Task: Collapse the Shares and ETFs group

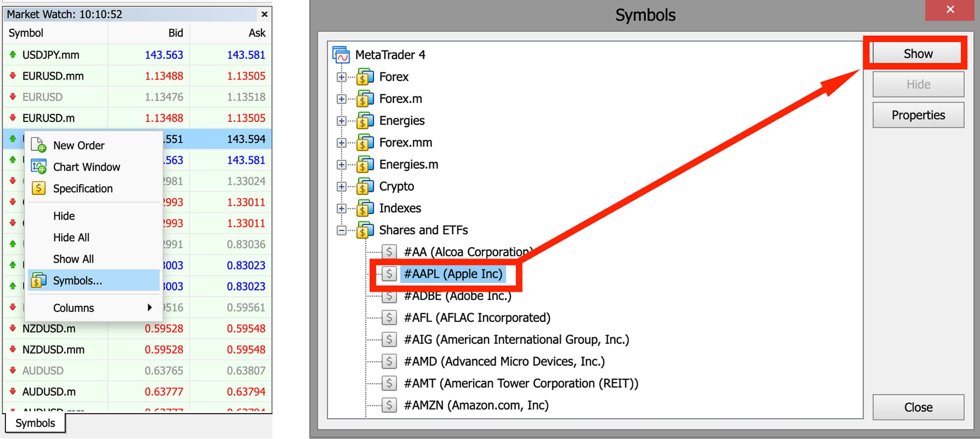Action: click(x=342, y=230)
